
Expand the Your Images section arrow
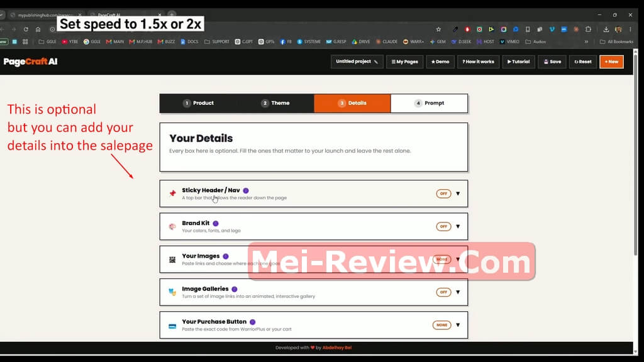pyautogui.click(x=458, y=260)
